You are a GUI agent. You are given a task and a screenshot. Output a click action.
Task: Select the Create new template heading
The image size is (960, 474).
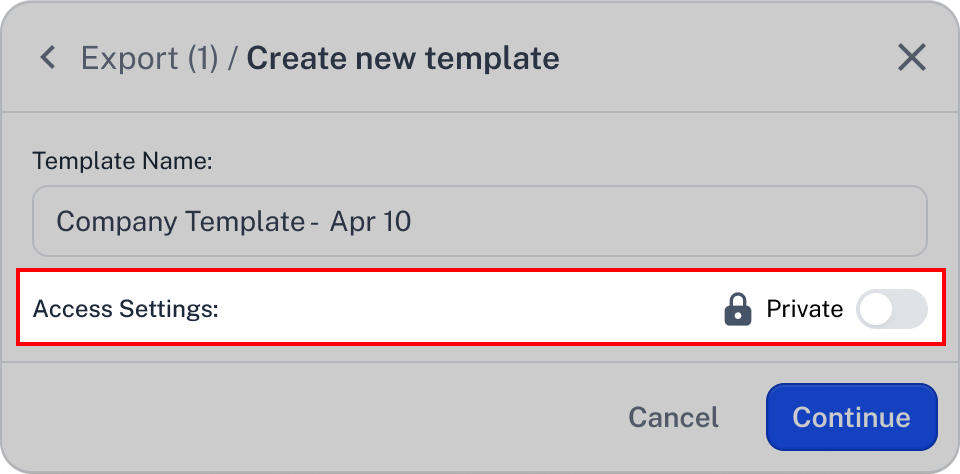(403, 59)
